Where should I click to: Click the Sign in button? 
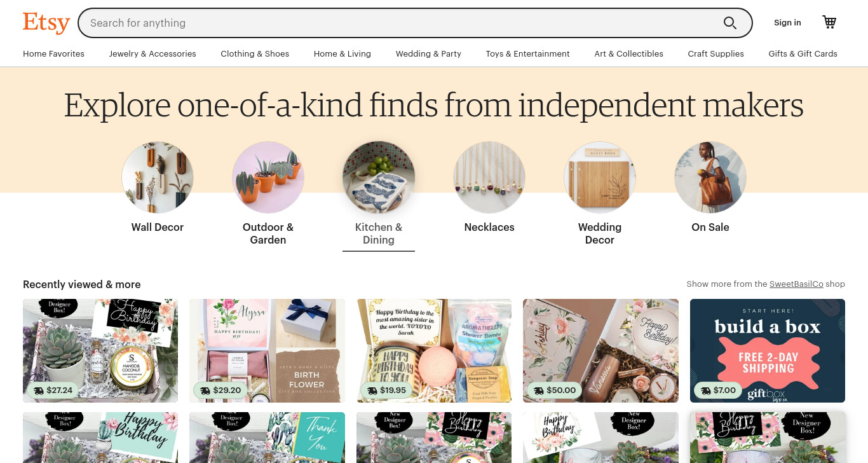(x=787, y=23)
